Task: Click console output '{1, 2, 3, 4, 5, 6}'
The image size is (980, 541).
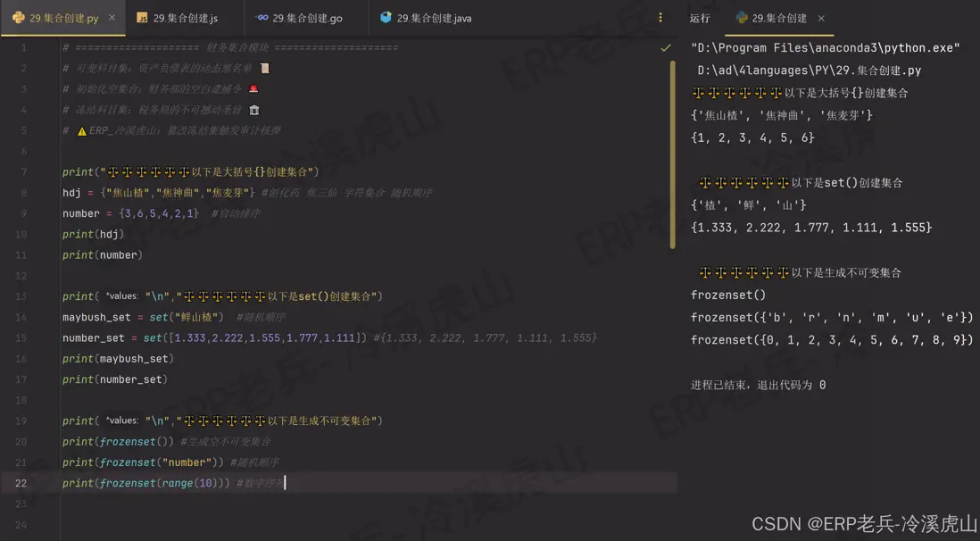Action: pyautogui.click(x=752, y=137)
